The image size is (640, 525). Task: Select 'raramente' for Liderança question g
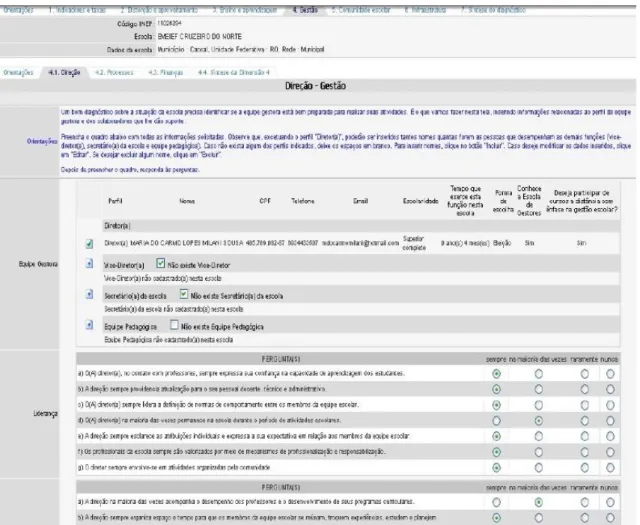point(584,467)
